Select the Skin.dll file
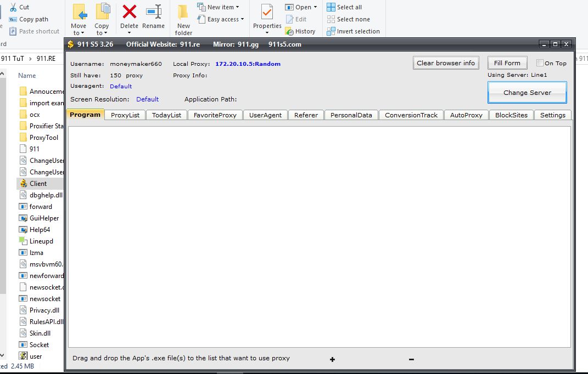Viewport: 588px width, 374px height. [40, 333]
